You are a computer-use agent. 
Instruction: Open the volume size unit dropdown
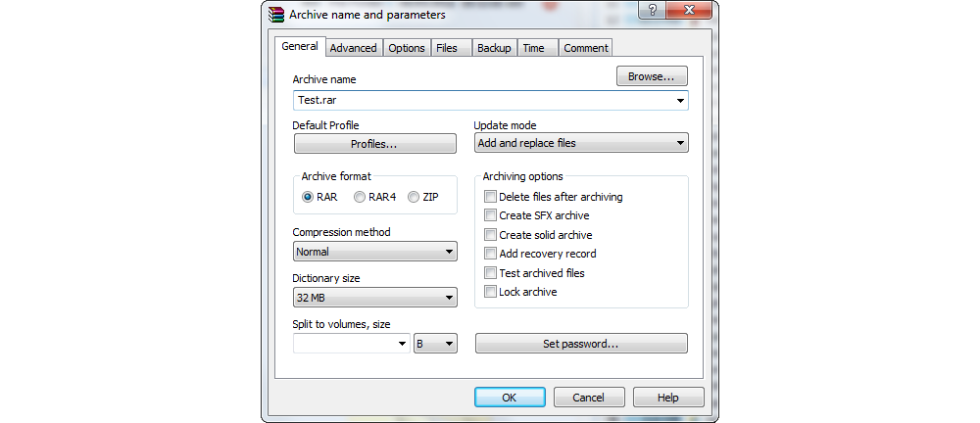click(435, 344)
